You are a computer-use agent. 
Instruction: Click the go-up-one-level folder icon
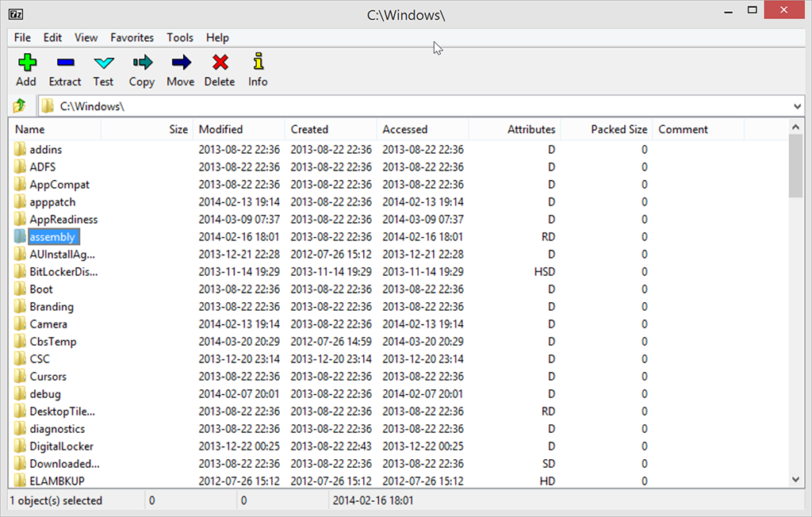coord(19,105)
